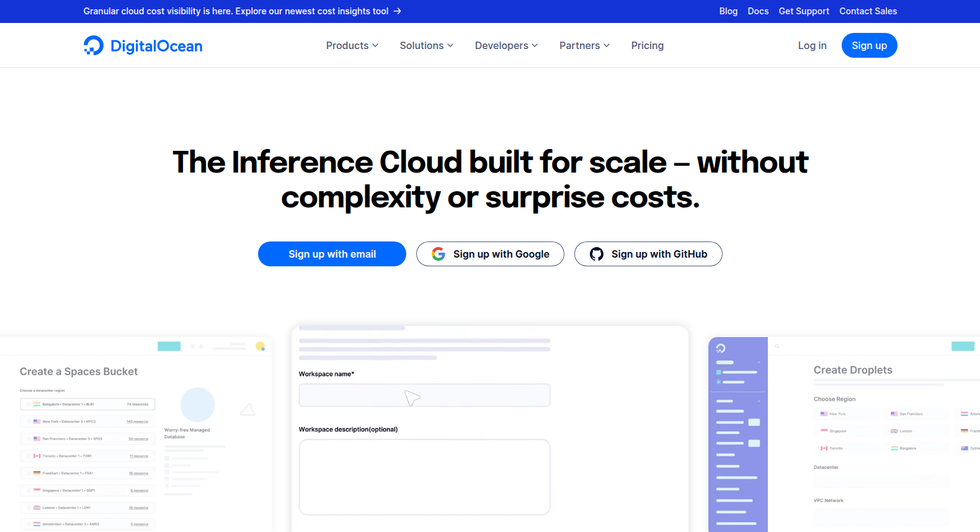Screen dimensions: 980x532
Task: Click Sign up with Google button
Action: tap(490, 254)
